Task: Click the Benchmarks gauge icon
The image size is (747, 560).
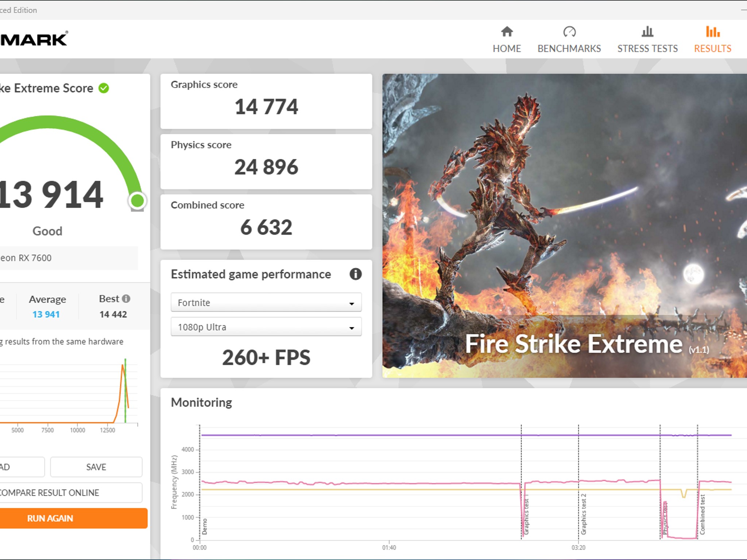Action: click(x=569, y=32)
